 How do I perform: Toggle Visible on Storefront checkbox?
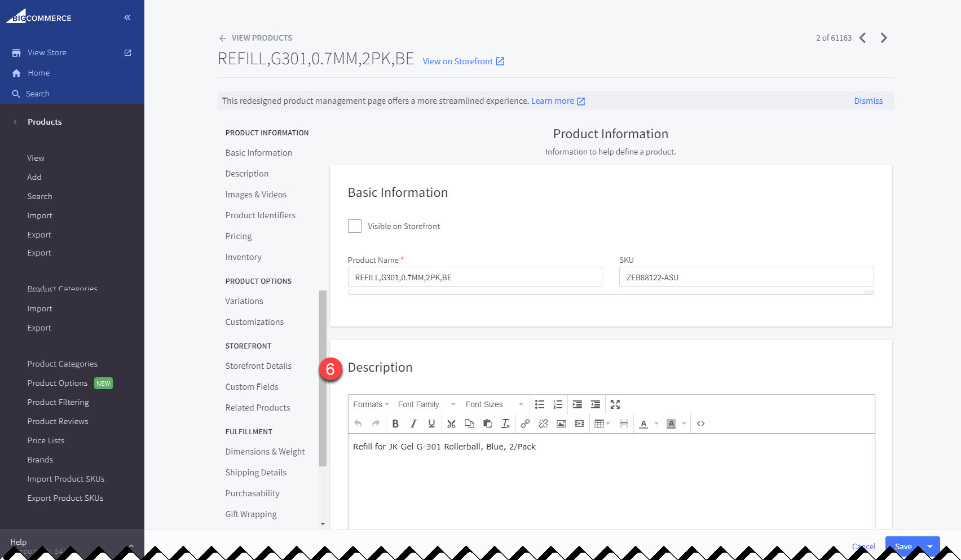[355, 226]
